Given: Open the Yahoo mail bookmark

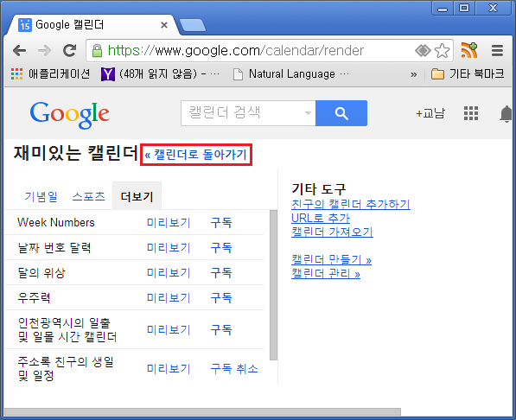Looking at the screenshot, I should [161, 74].
